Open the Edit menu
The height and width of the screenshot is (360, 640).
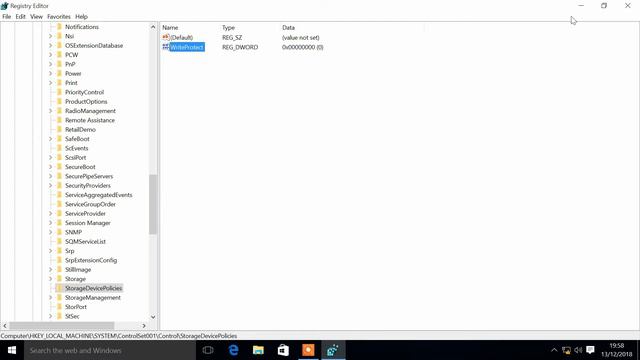(x=20, y=17)
